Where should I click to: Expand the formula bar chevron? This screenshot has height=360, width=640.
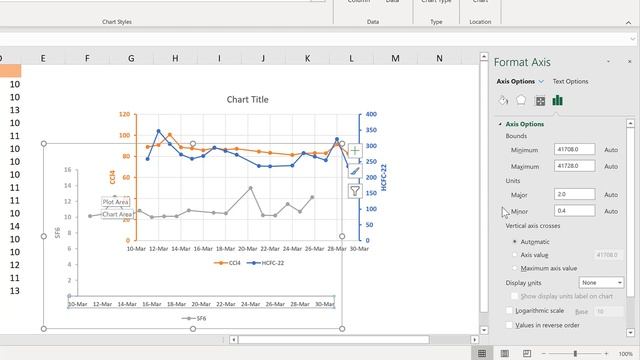(633, 39)
